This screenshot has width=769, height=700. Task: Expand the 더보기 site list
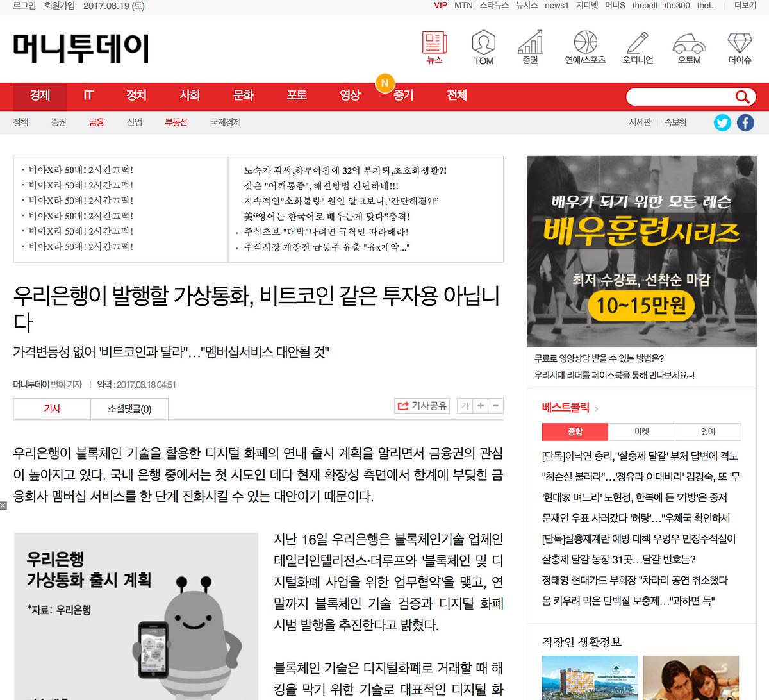(745, 5)
